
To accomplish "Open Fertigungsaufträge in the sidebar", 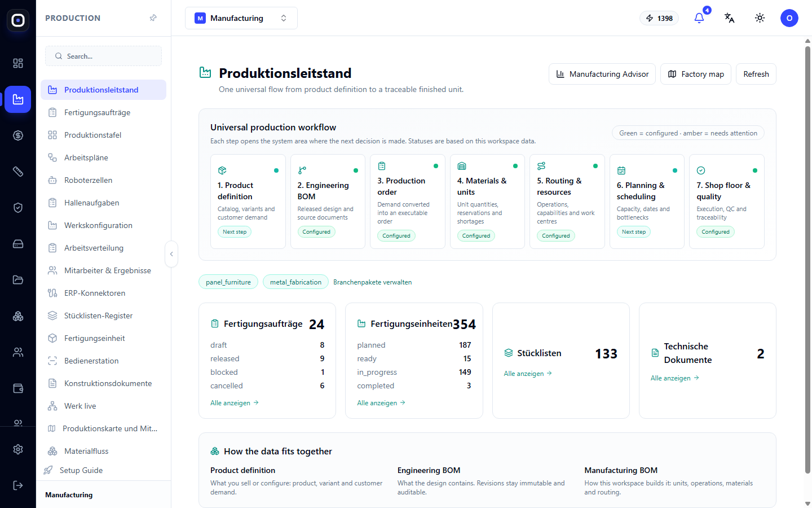I will tap(104, 112).
